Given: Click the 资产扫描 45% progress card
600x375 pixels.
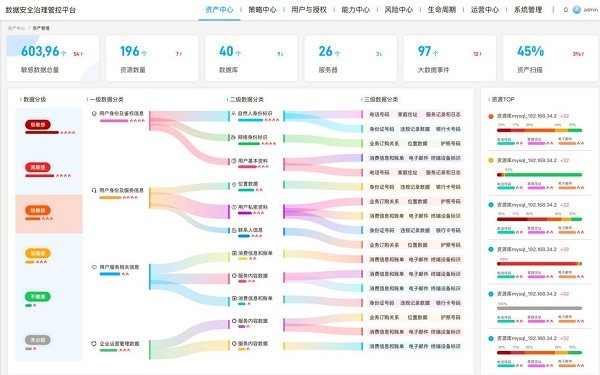Looking at the screenshot, I should (x=550, y=58).
